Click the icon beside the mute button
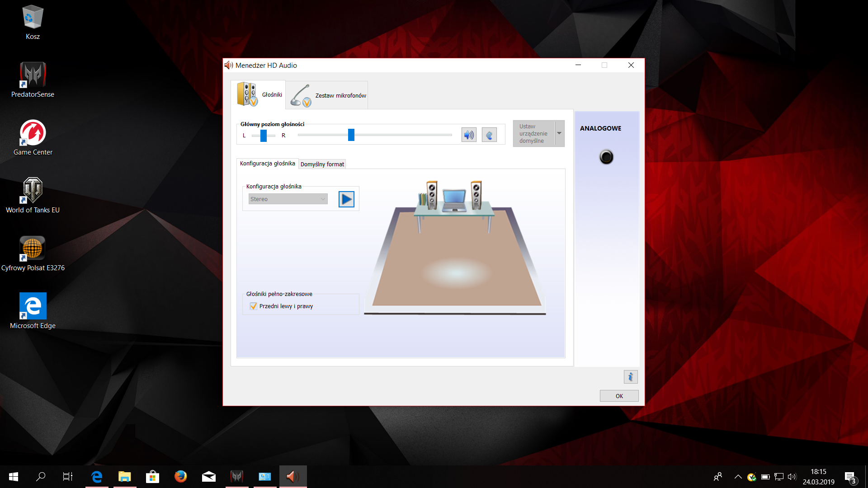This screenshot has height=488, width=868. point(489,135)
